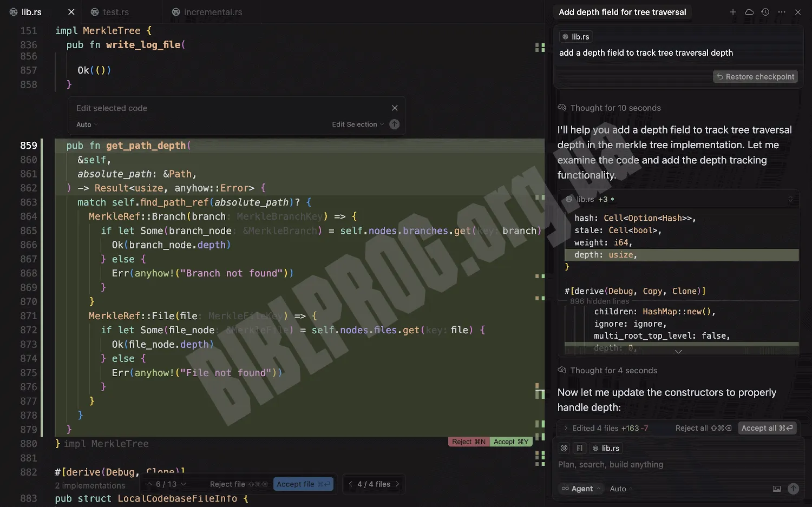Close the AI chat panel
The height and width of the screenshot is (507, 812).
tap(798, 12)
